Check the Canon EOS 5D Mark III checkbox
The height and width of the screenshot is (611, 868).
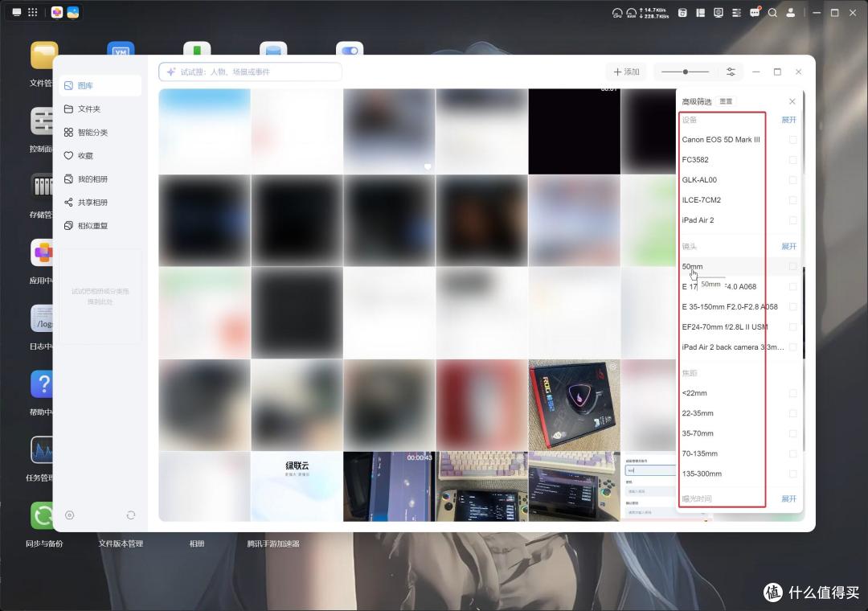(x=792, y=140)
